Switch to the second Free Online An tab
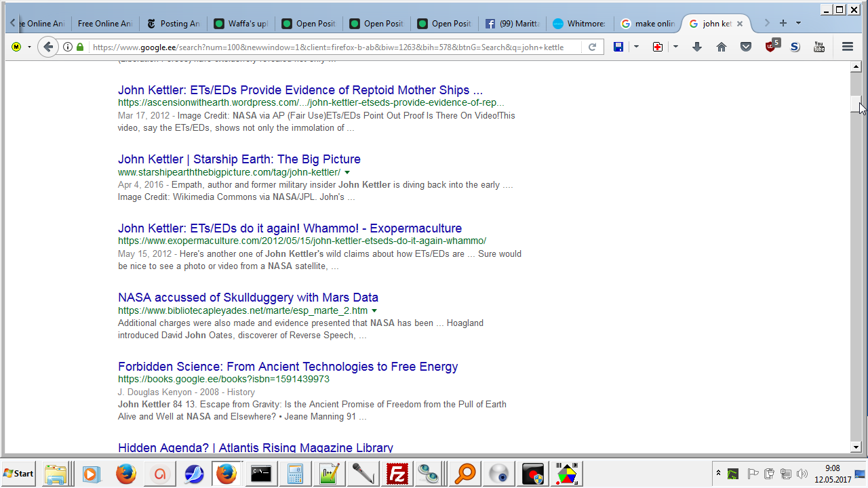The height and width of the screenshot is (488, 868). point(104,24)
